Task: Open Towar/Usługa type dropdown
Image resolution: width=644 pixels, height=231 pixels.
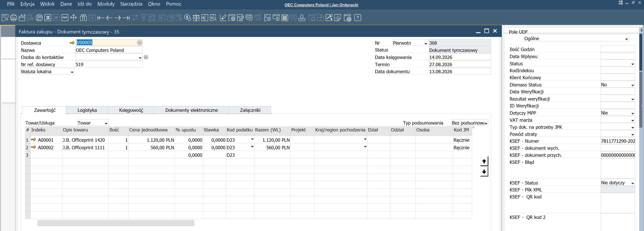Action: pos(106,123)
